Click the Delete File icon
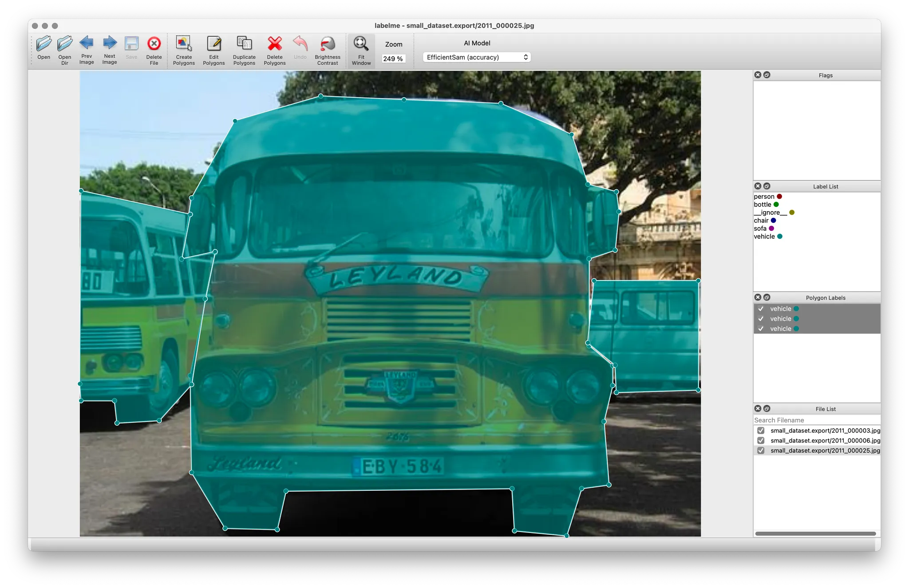This screenshot has width=909, height=588. click(154, 44)
